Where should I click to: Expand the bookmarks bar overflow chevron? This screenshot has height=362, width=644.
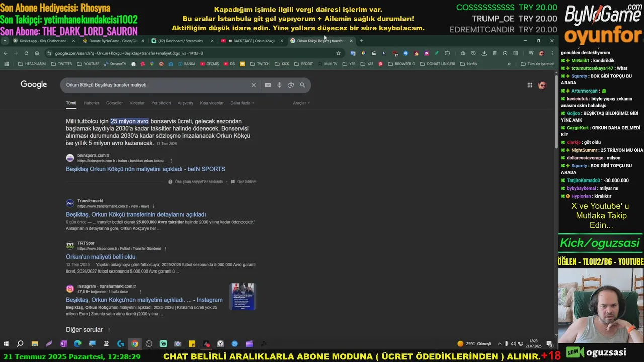pyautogui.click(x=509, y=64)
